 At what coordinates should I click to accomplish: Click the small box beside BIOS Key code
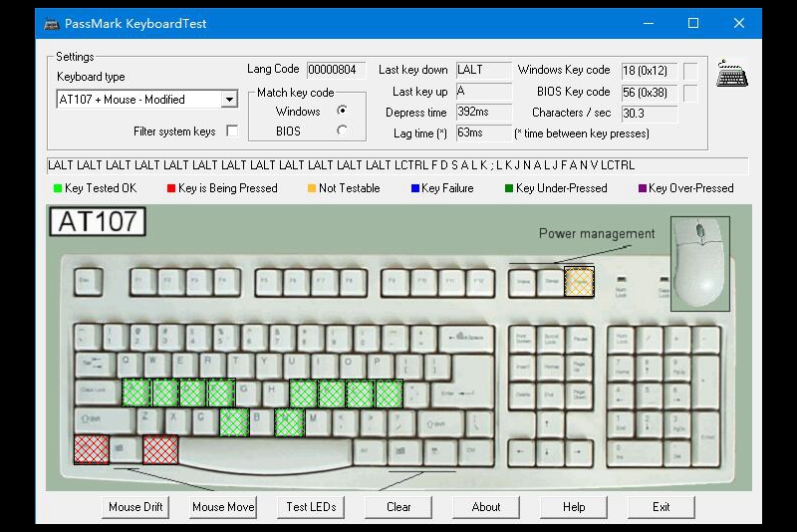[690, 93]
